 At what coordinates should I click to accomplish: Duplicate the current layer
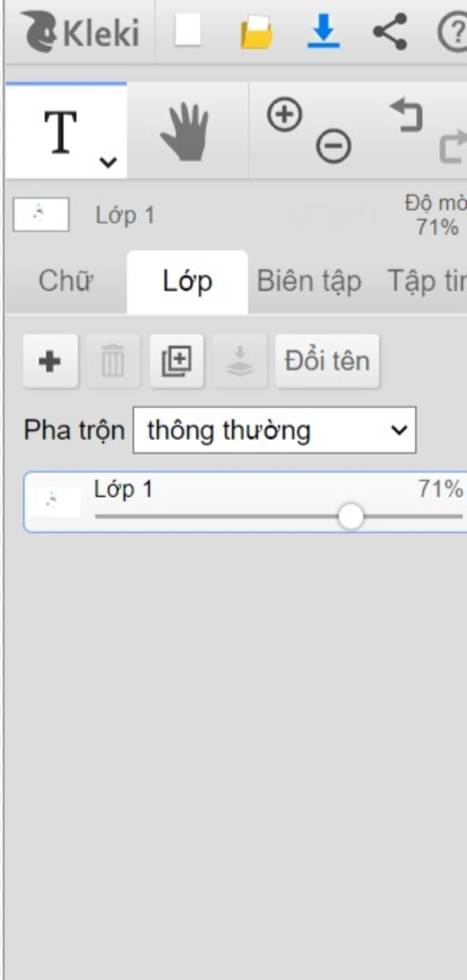pyautogui.click(x=176, y=361)
